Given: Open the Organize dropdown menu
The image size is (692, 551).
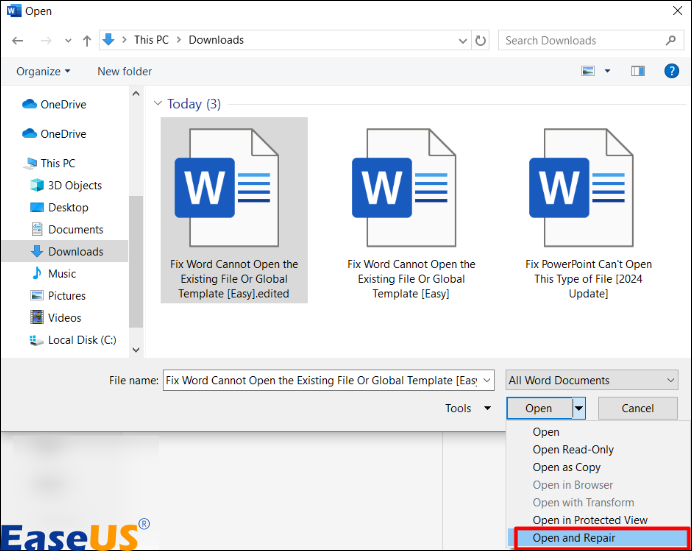Looking at the screenshot, I should 44,71.
